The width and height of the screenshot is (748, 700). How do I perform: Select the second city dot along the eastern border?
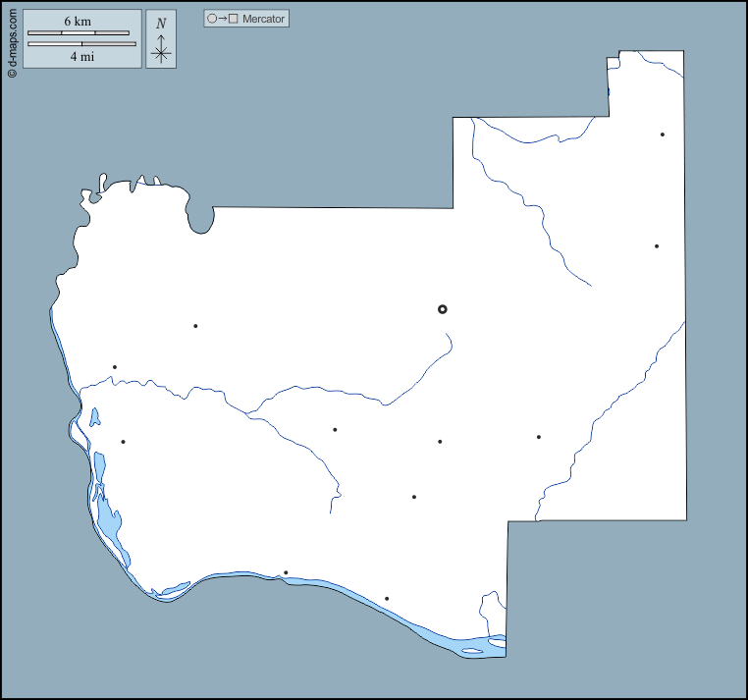coord(657,245)
